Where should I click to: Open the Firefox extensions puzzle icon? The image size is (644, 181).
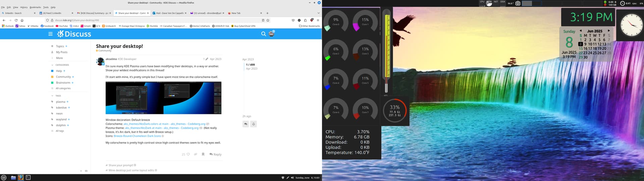coord(305,20)
